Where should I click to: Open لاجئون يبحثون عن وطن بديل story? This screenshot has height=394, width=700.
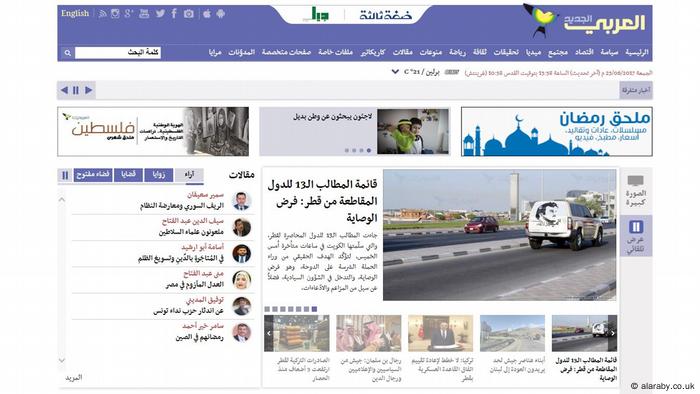[333, 117]
